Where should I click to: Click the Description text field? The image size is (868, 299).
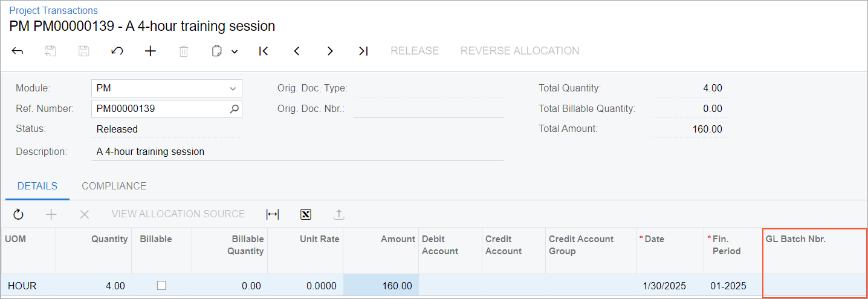[x=299, y=152]
